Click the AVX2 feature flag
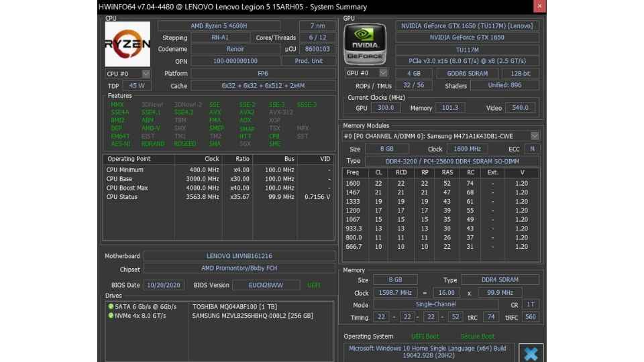 pyautogui.click(x=246, y=112)
